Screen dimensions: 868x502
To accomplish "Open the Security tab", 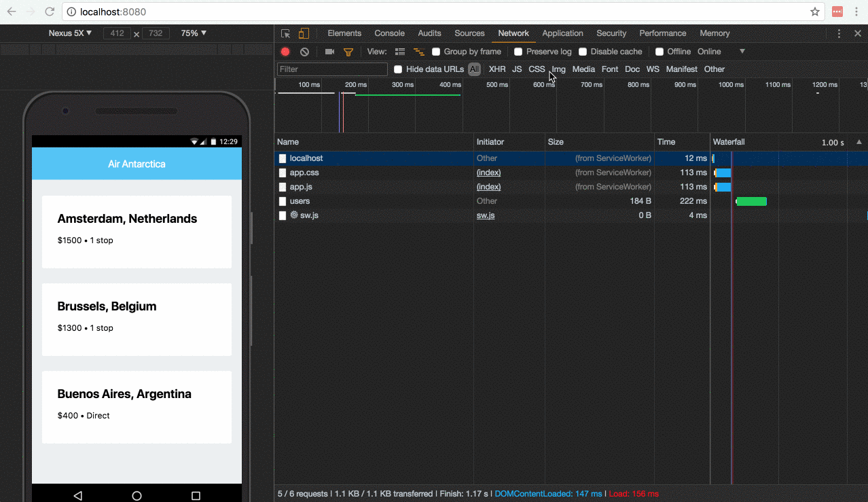I will click(x=611, y=33).
